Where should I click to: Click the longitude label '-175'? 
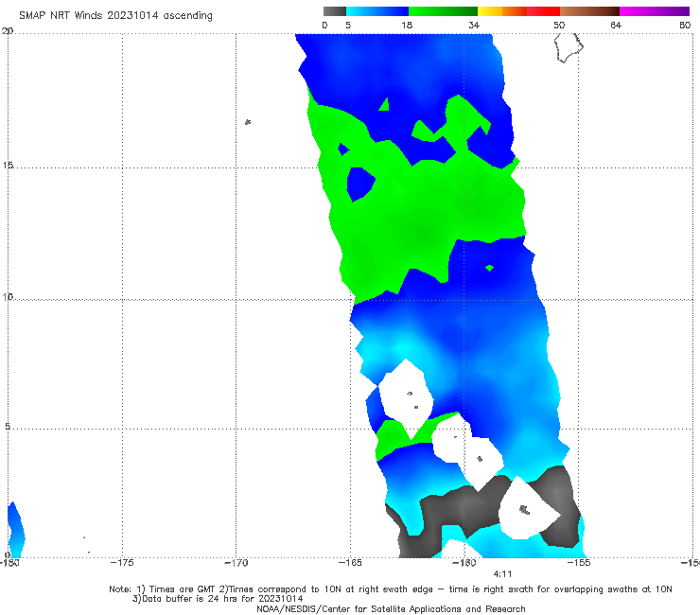(x=122, y=563)
